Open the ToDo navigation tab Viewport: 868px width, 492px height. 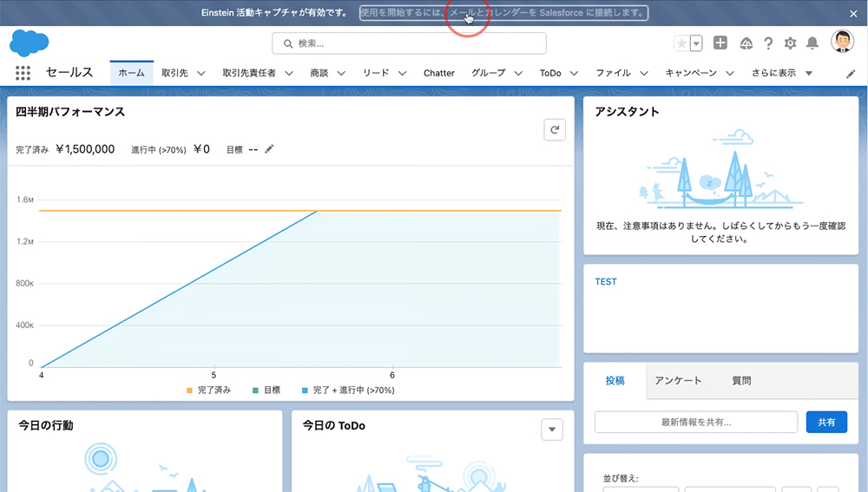coord(550,73)
